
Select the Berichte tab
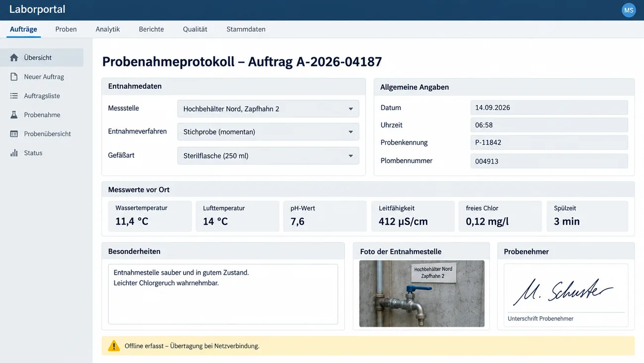(151, 29)
